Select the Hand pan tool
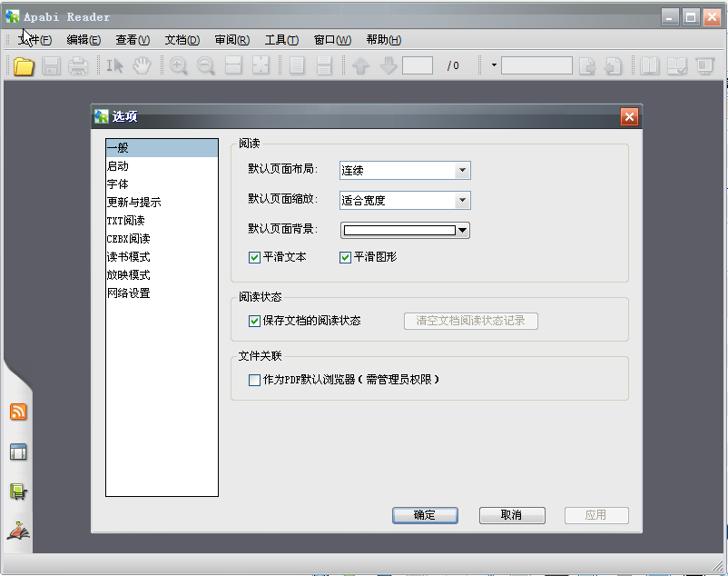 (142, 66)
